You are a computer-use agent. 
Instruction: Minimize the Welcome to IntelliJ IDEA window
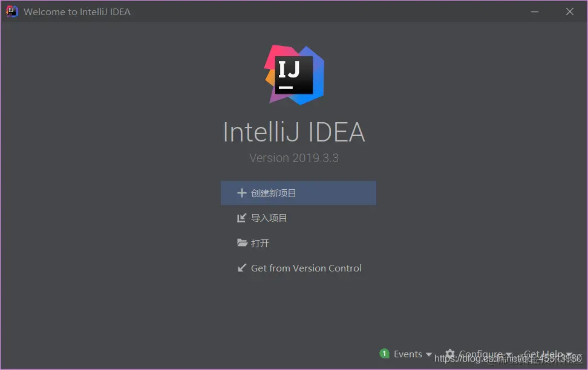tap(535, 11)
